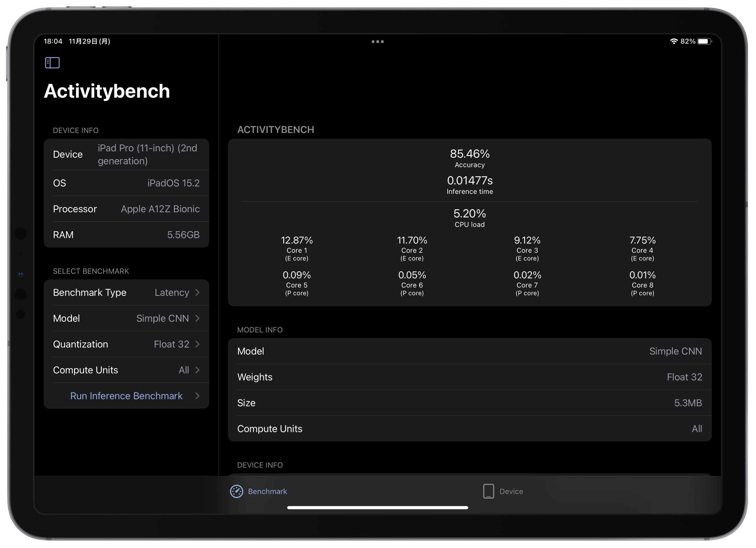Click the Device tablet icon
Screen dimensions: 756x548
coord(488,491)
